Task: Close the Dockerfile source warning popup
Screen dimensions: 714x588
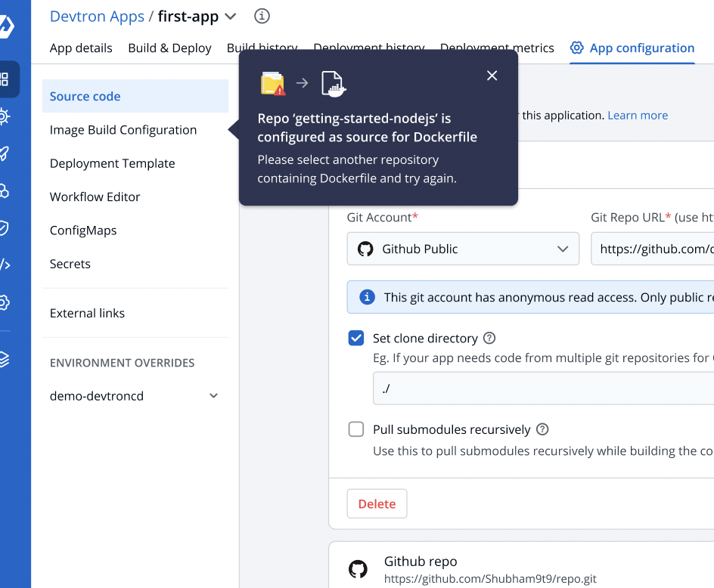Action: pyautogui.click(x=492, y=76)
